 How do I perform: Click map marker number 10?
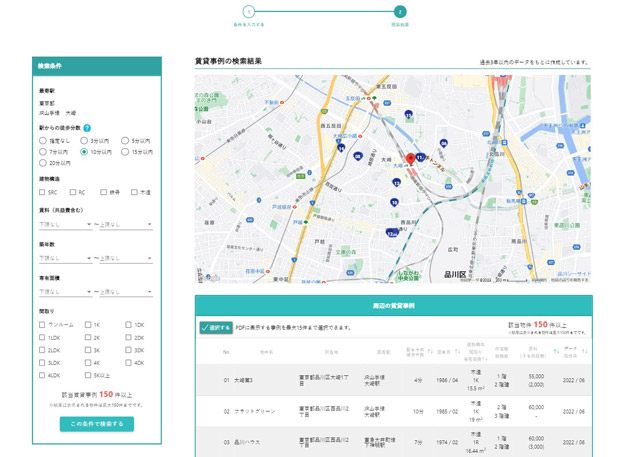coord(394,202)
